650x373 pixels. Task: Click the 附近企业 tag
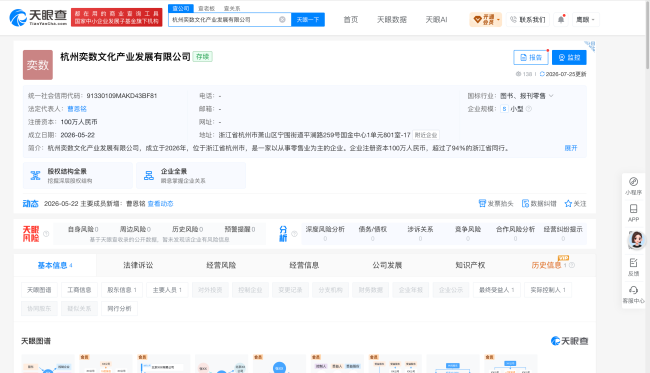click(x=426, y=135)
